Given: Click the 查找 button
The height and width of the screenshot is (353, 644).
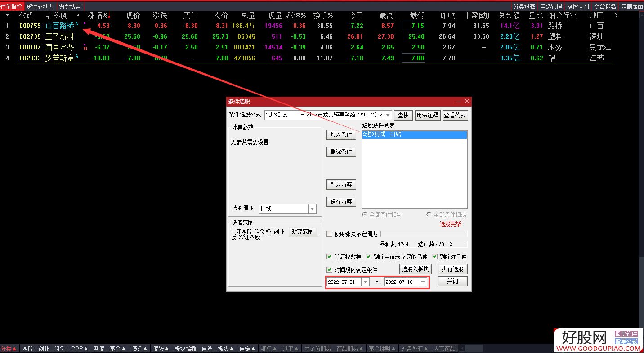Looking at the screenshot, I should click(403, 115).
